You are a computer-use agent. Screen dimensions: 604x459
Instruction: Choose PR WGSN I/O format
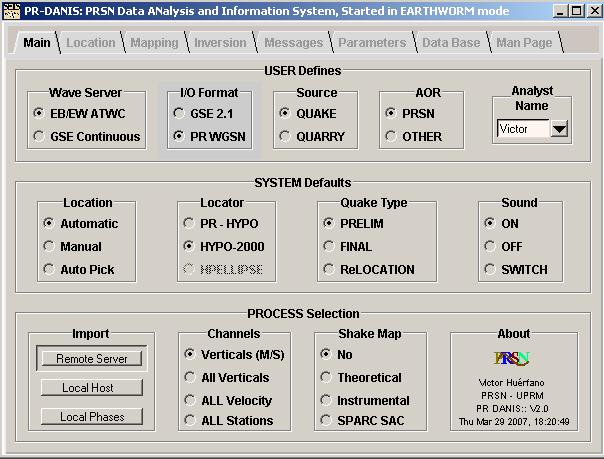click(209, 136)
